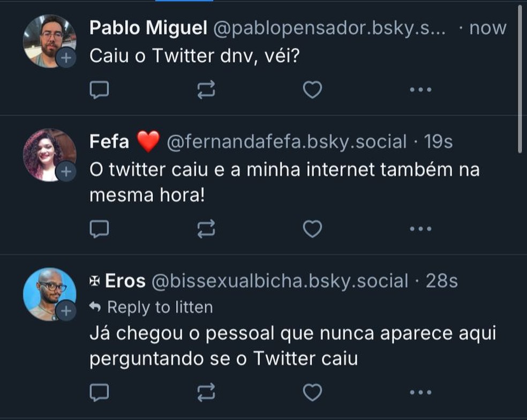Open reply composer on Pablo Miguel's post

tap(100, 89)
